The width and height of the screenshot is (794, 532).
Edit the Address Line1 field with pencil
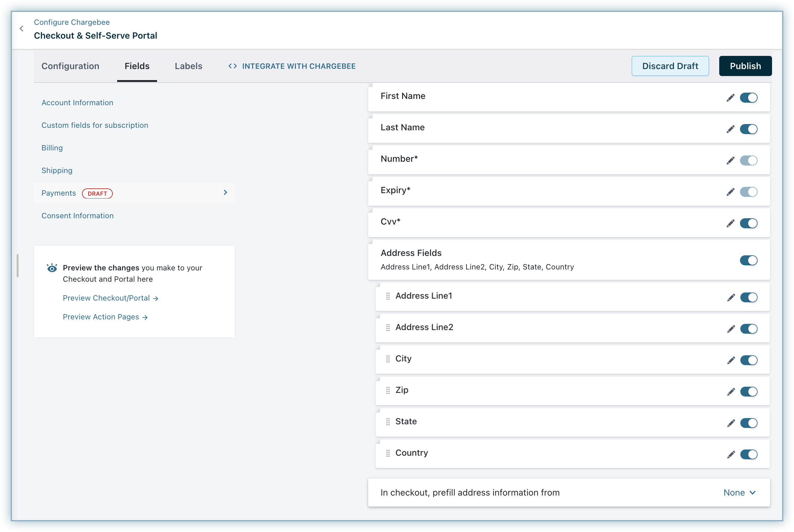tap(731, 298)
